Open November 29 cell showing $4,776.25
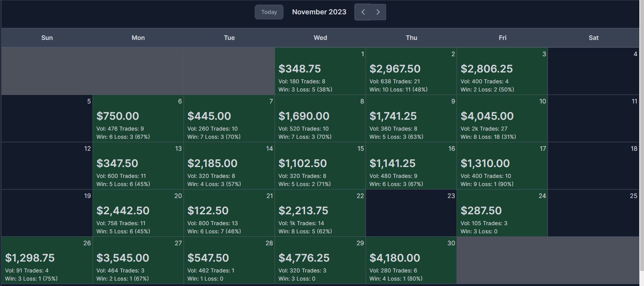Screen dimensions: 644x286 click(320, 260)
